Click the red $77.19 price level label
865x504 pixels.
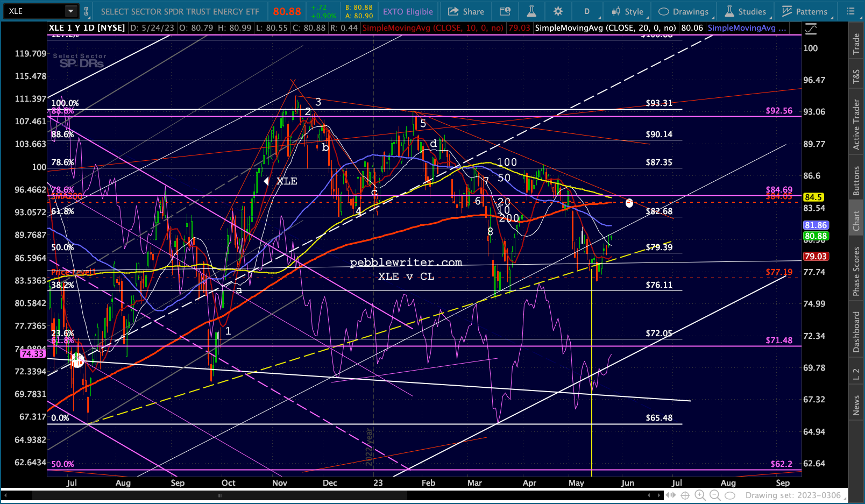pos(779,273)
